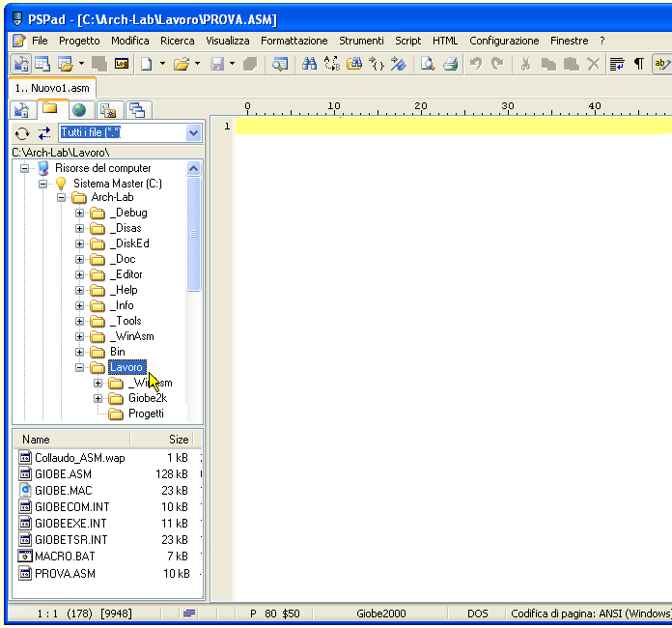Screen dimensions: 672x628
Task: Click the Replace A-to-B icon
Action: pyautogui.click(x=332, y=65)
